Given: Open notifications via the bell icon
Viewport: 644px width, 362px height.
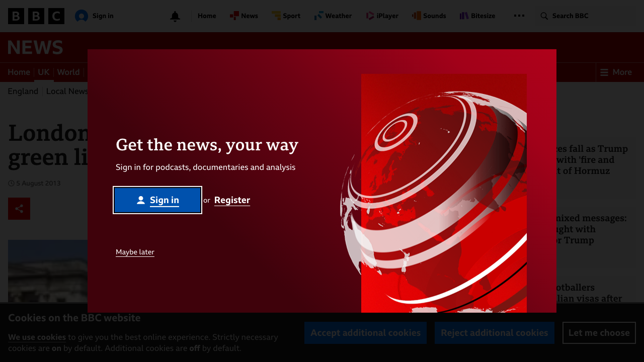Looking at the screenshot, I should (175, 16).
